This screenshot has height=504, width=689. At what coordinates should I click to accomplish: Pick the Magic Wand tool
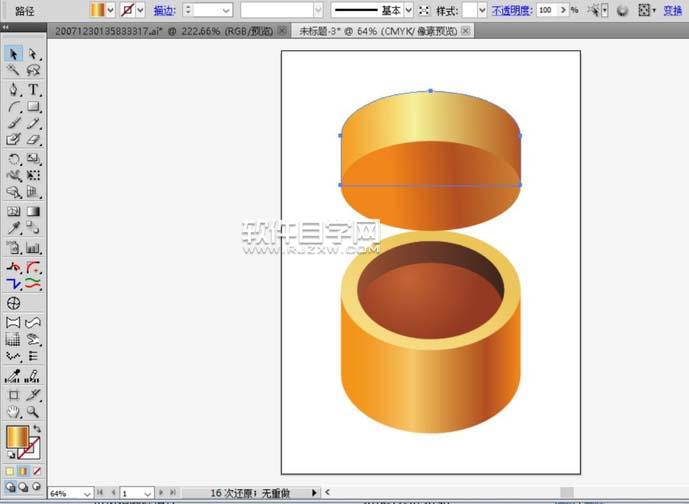point(14,71)
